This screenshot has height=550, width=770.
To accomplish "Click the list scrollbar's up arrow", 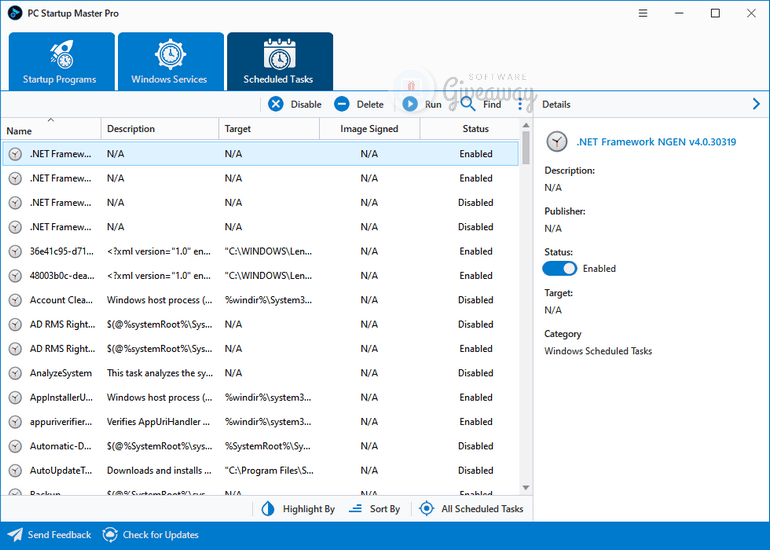I will [x=526, y=125].
